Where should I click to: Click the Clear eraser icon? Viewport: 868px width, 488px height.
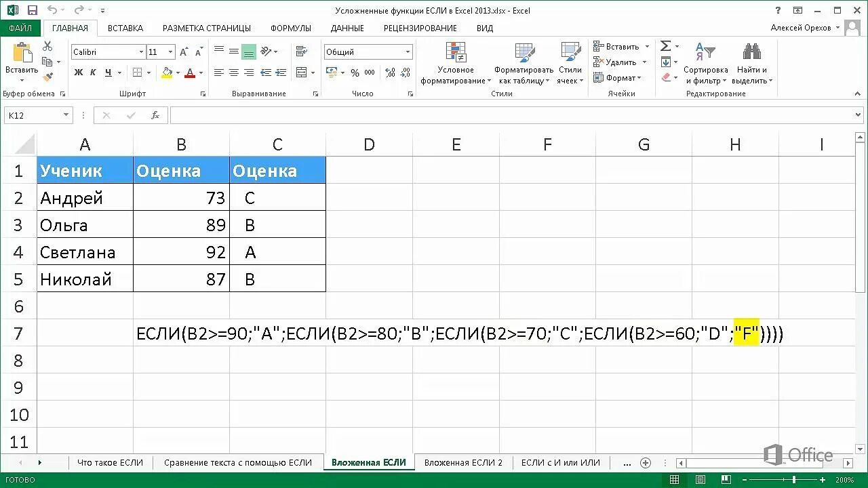pos(666,77)
